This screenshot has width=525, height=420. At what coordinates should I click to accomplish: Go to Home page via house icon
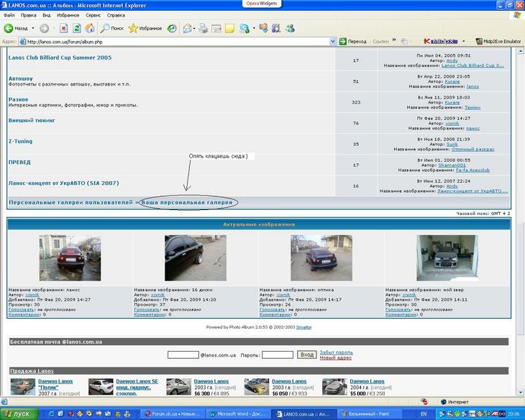coord(90,28)
